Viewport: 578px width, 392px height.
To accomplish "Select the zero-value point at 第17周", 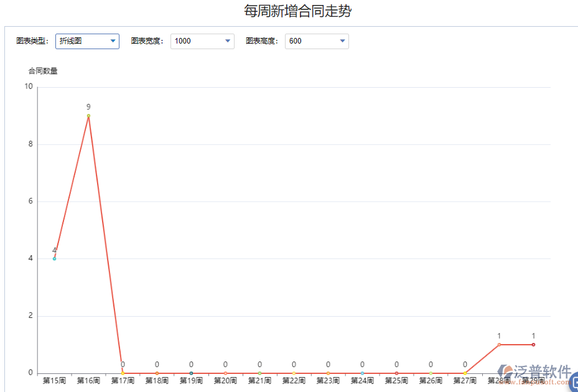I will click(123, 372).
